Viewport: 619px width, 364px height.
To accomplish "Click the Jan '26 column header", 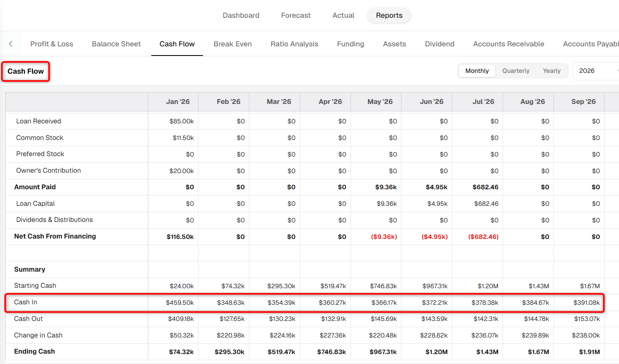I will [178, 101].
